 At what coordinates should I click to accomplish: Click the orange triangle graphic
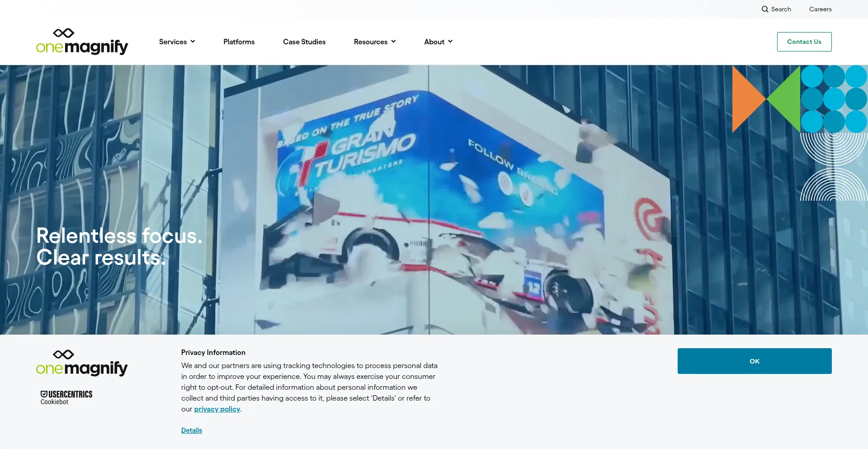tap(746, 99)
